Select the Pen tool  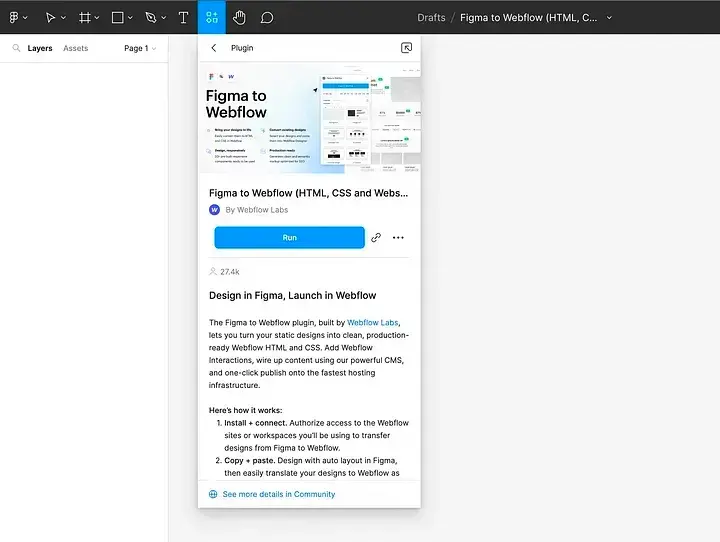pos(151,17)
